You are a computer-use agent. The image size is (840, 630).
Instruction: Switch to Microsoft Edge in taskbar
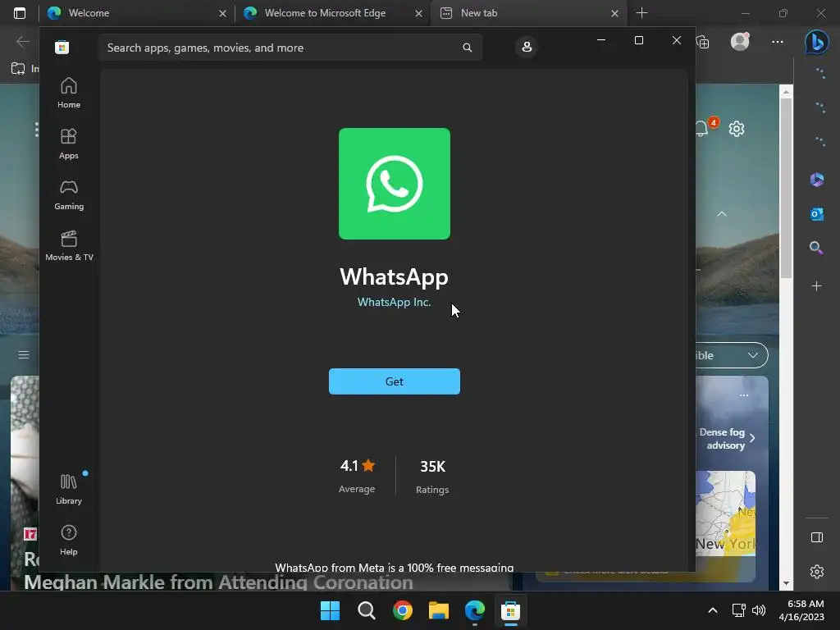coord(475,610)
